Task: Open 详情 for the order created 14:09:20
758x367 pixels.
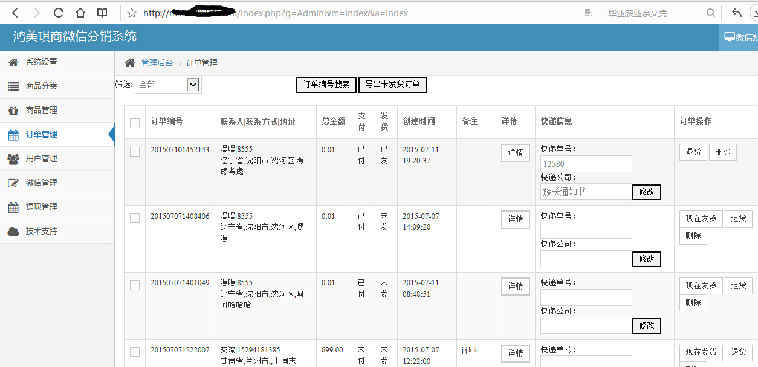Action: click(x=515, y=219)
